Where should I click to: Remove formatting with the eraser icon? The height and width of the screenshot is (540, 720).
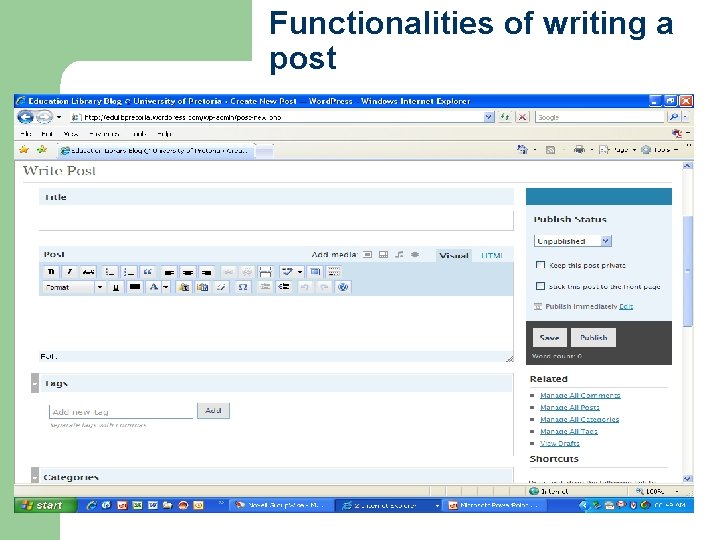tap(221, 287)
